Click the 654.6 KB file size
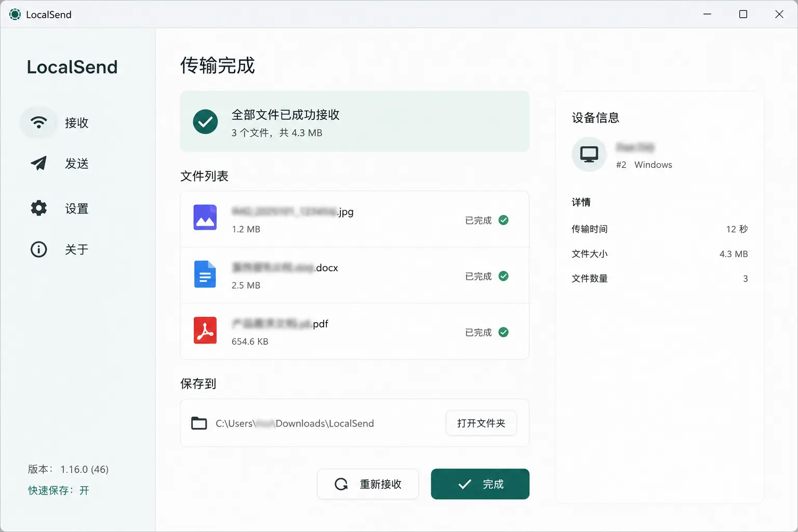Screen dimensions: 798x532 pyautogui.click(x=250, y=341)
